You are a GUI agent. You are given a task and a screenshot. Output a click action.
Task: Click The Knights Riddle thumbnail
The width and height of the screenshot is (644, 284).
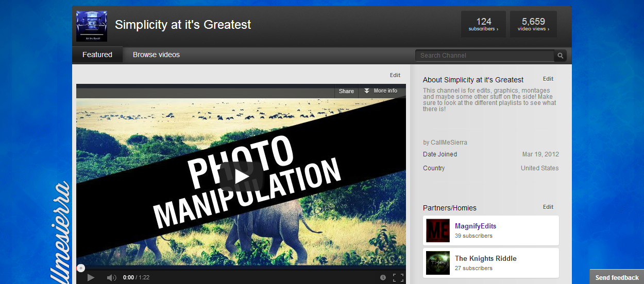[438, 263]
